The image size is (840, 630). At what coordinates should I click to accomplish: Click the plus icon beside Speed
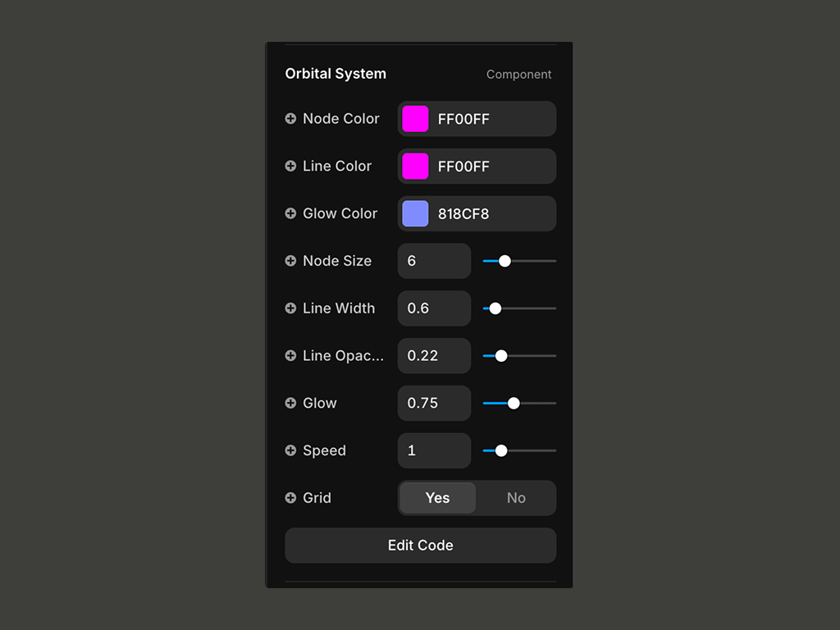click(x=290, y=450)
